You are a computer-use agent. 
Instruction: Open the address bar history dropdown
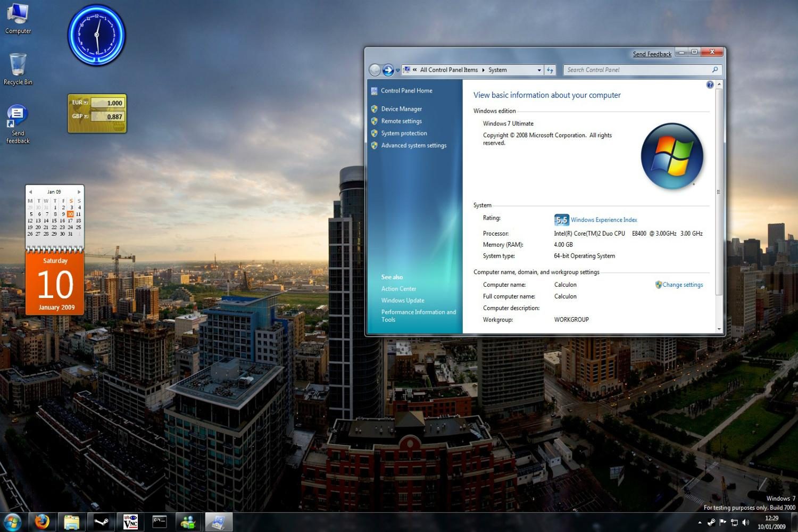click(x=539, y=70)
